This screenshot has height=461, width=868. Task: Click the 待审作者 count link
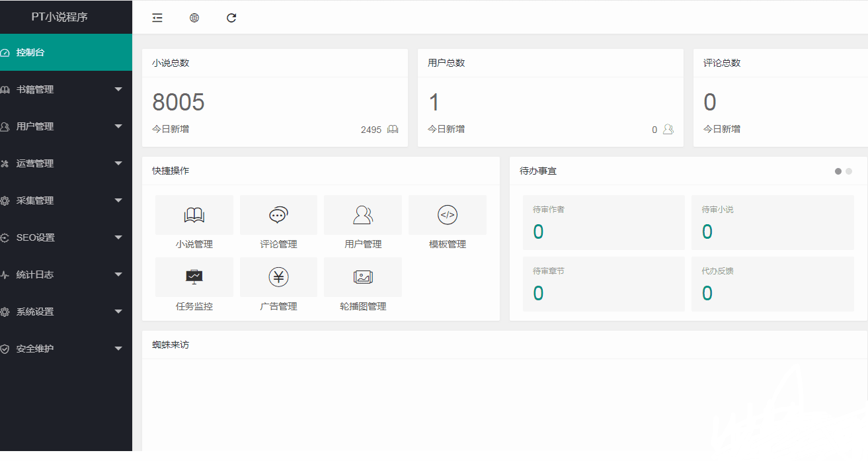(537, 231)
